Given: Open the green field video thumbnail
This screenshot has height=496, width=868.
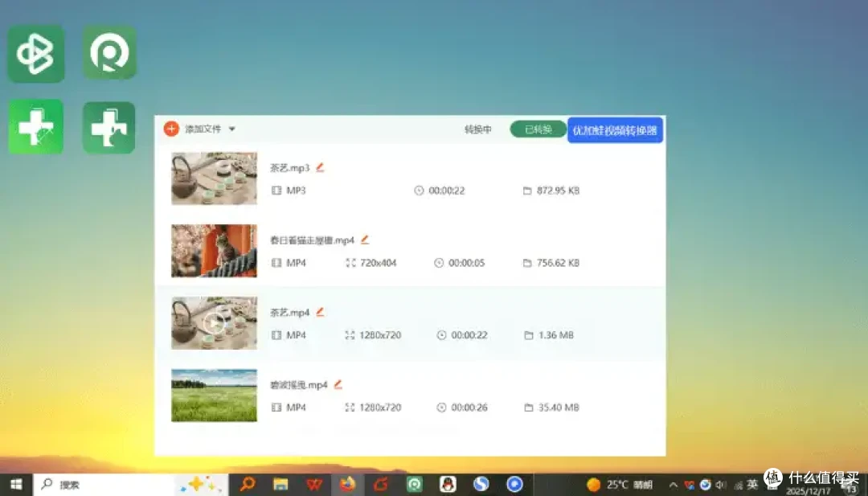Looking at the screenshot, I should point(215,396).
